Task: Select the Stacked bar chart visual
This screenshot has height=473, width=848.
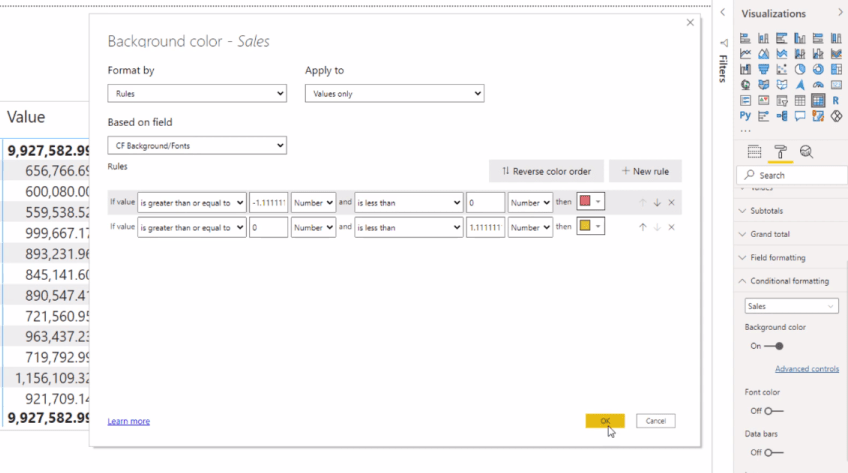Action: [745, 38]
